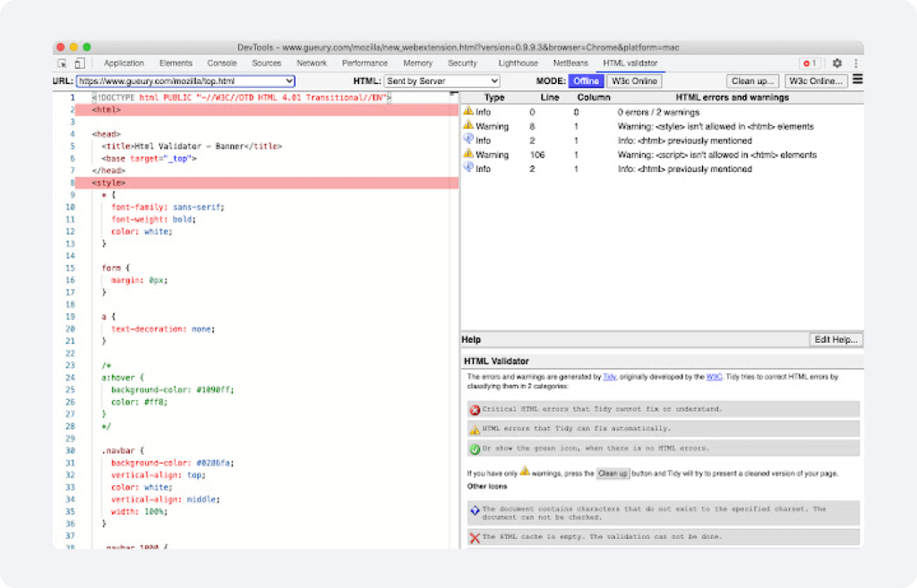Click the info icon of the first '<html> previously mentioned' row
The image size is (917, 588).
coord(467,139)
